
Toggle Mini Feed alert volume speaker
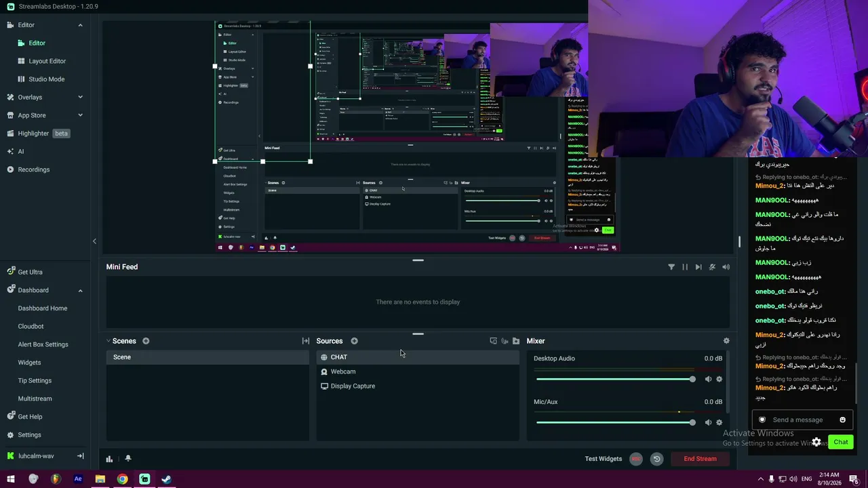[726, 267]
